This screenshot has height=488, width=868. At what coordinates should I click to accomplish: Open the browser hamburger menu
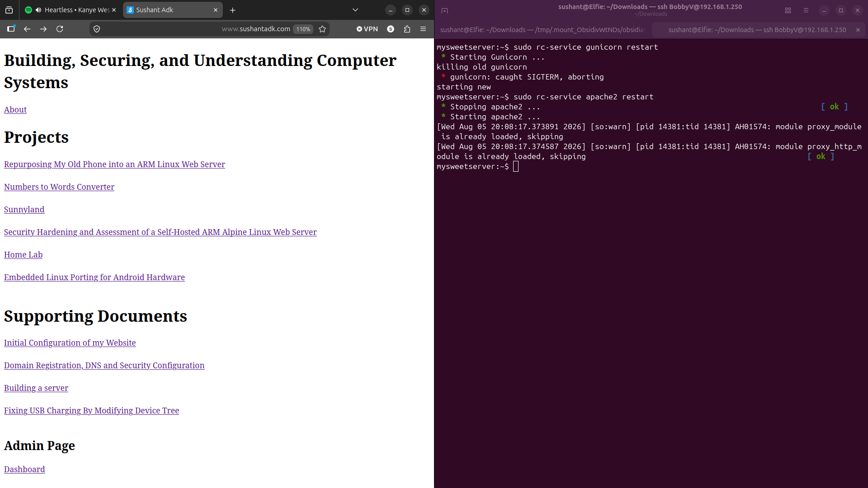(x=423, y=29)
